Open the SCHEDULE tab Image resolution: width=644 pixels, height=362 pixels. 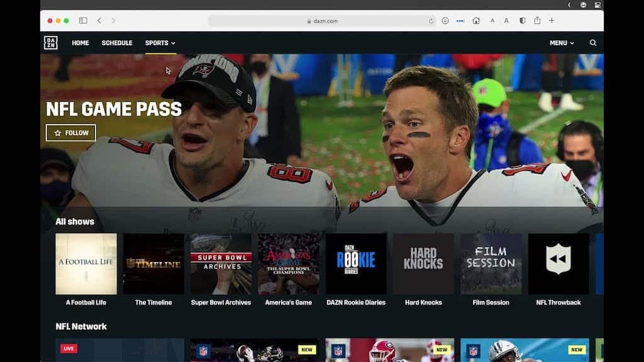point(117,43)
